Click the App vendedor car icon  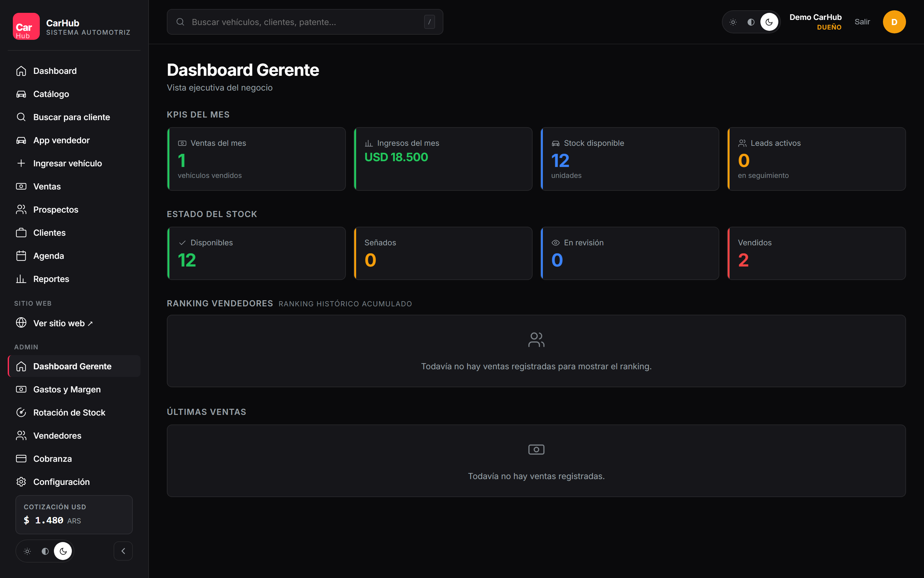coord(21,140)
